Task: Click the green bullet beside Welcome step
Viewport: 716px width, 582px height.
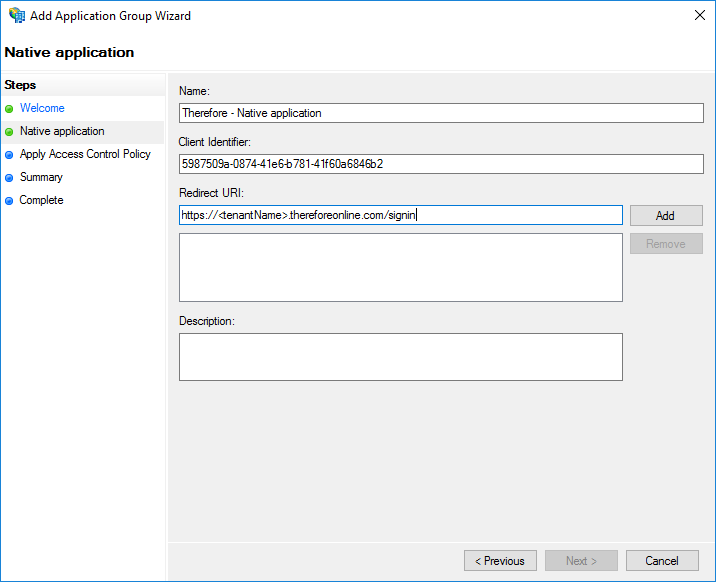Action: coord(10,109)
